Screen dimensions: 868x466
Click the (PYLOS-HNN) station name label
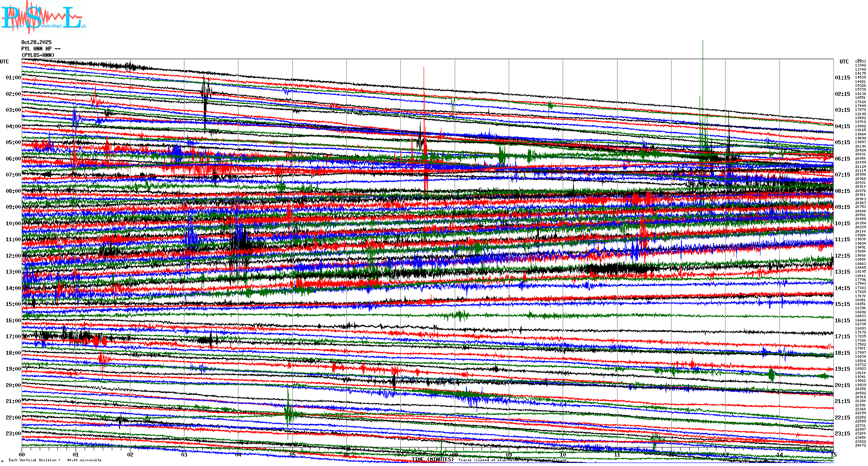[38, 55]
